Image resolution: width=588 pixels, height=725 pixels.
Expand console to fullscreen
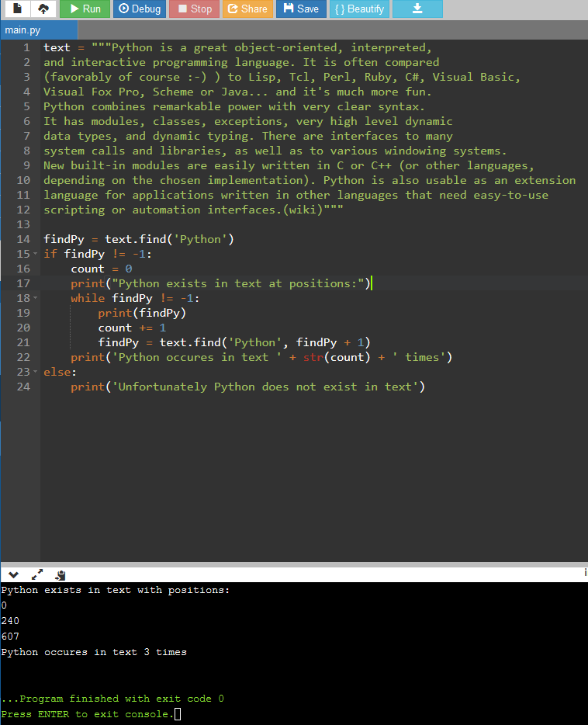pos(37,574)
